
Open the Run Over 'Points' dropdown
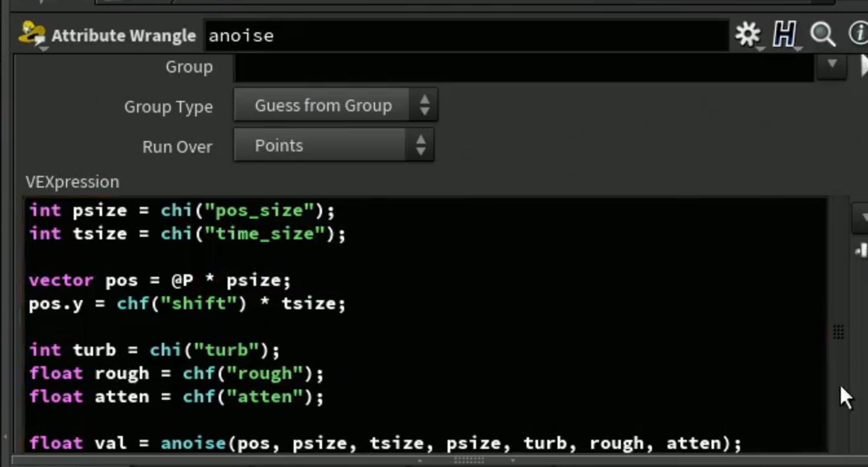pyautogui.click(x=334, y=146)
